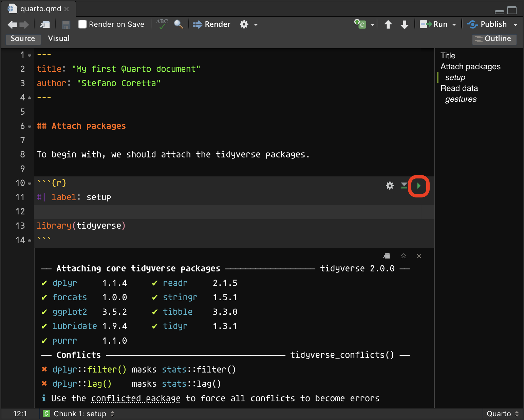This screenshot has height=420, width=524.
Task: Go forward to next source location arrow
Action: [24, 24]
